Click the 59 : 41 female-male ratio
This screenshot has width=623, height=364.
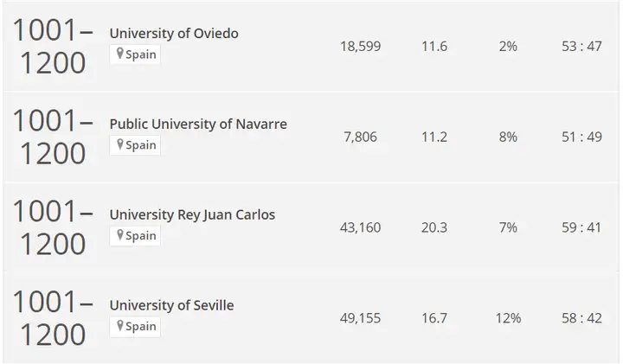pyautogui.click(x=581, y=227)
